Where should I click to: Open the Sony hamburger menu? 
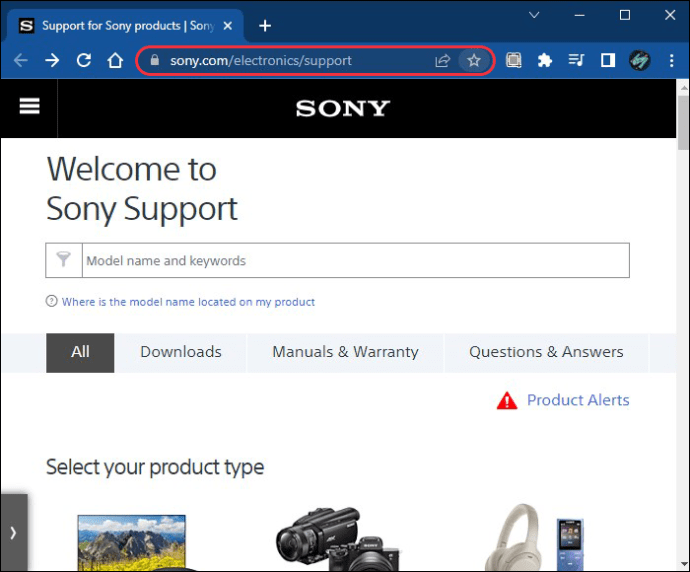29,106
